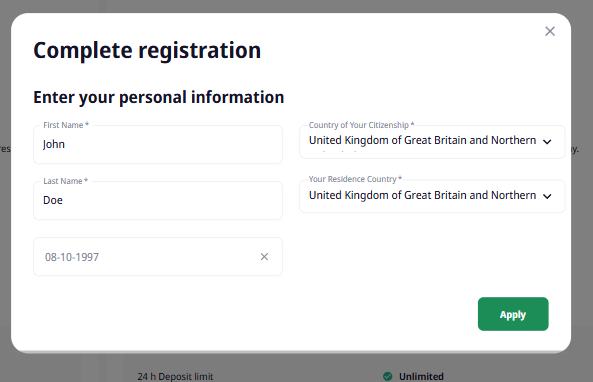Image resolution: width=593 pixels, height=382 pixels.
Task: Expand the Country of Your Citizenship chevron
Action: (547, 142)
